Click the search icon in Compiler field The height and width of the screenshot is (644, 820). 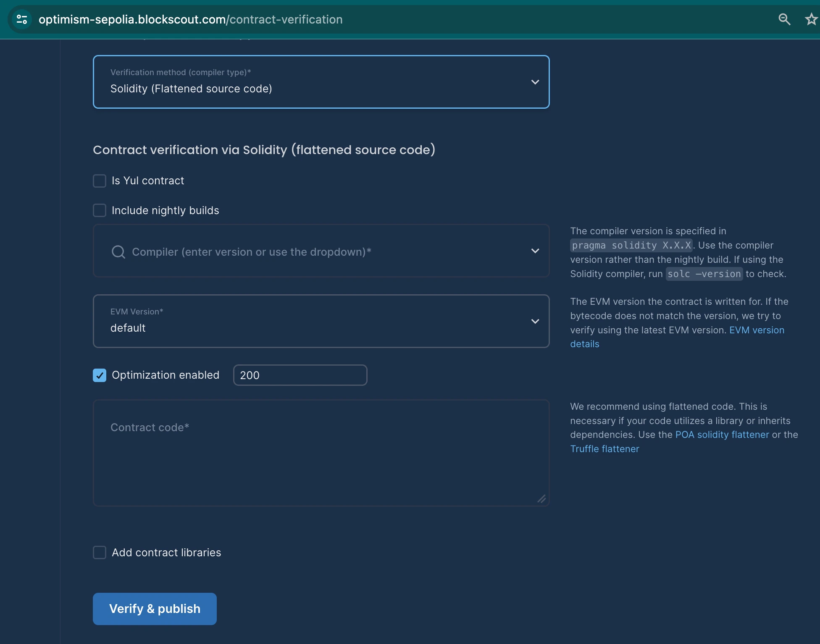point(118,252)
